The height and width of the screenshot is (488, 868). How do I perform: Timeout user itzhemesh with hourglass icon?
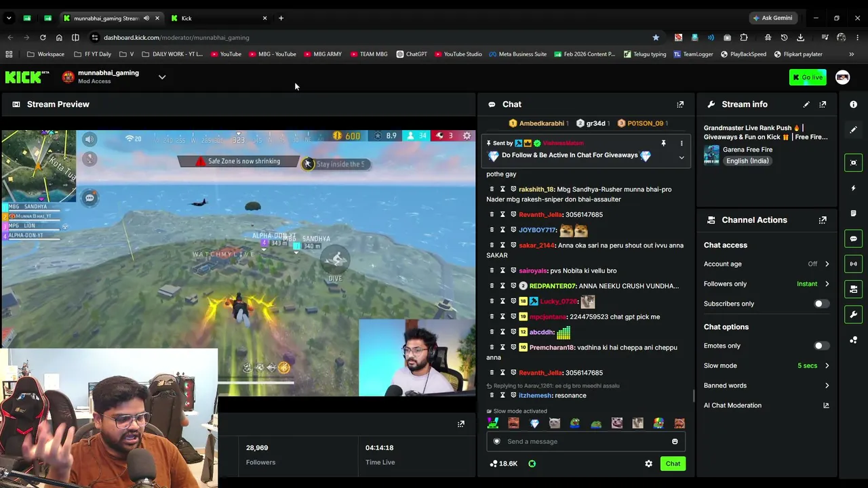(x=502, y=396)
